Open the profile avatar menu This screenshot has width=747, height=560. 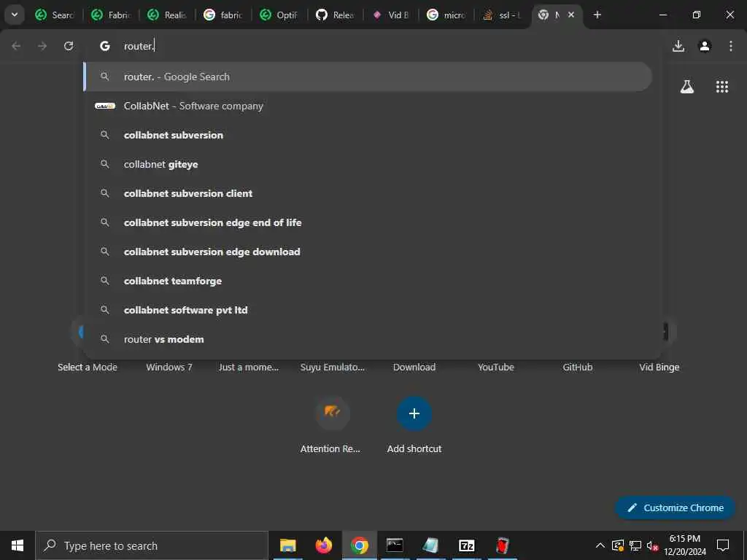tap(705, 46)
